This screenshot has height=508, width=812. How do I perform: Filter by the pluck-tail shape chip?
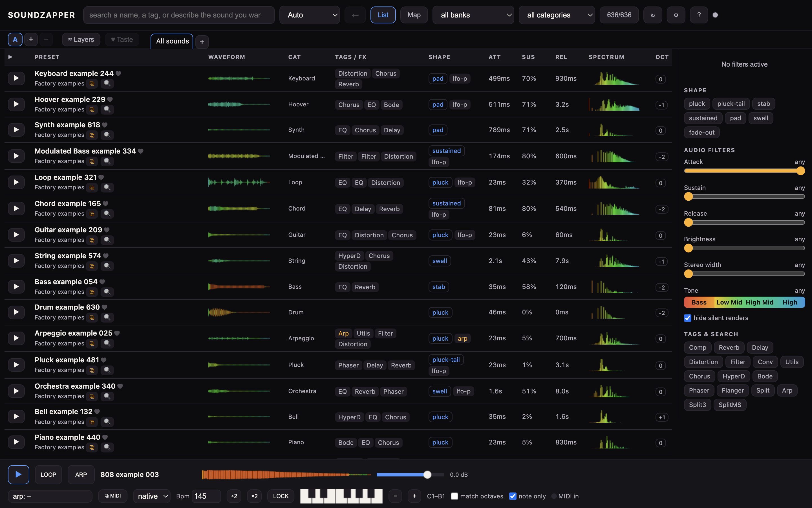[731, 104]
